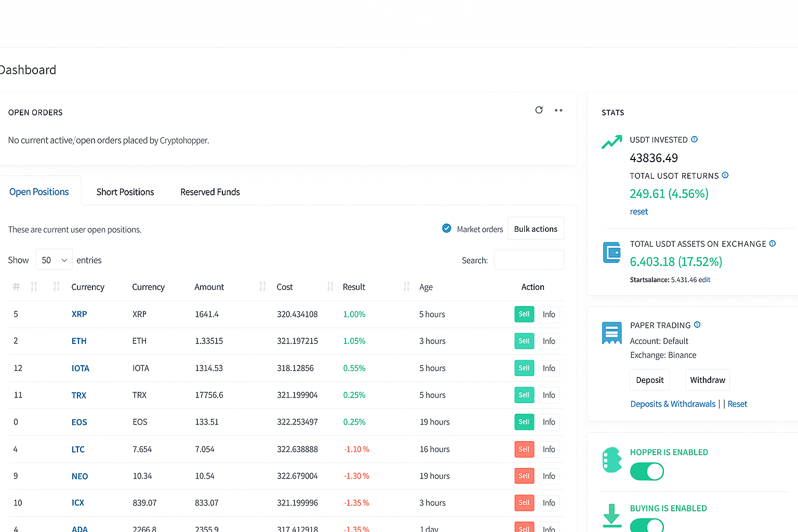Viewport: 798px width, 532px height.
Task: Sell the TRX position
Action: 524,395
